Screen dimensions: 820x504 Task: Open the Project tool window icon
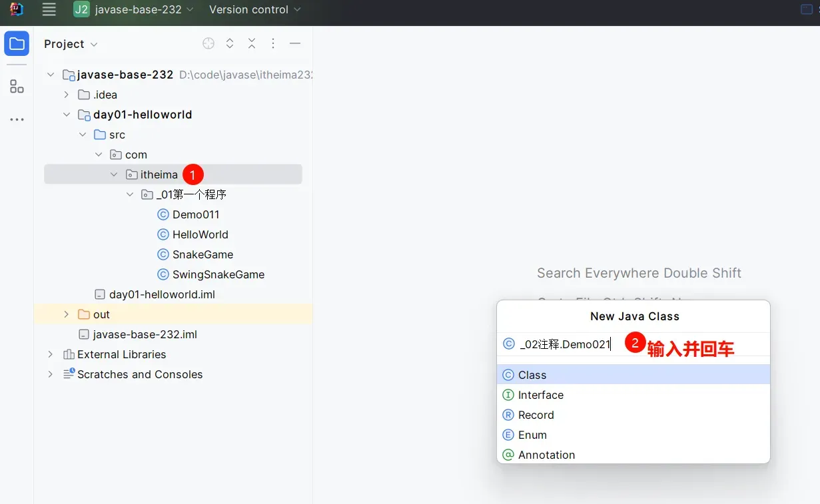pos(17,45)
